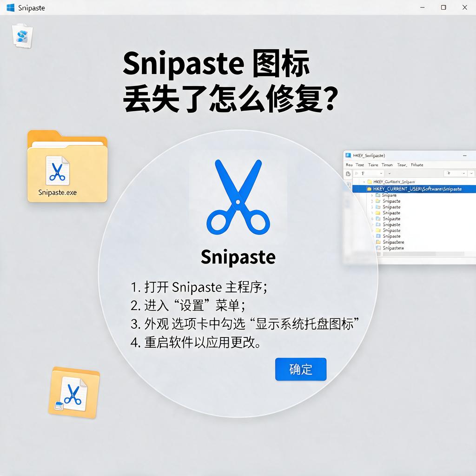This screenshot has height=476, width=476.
Task: Click the registry window title HKEY_Sniipaste)
Action: tap(369, 155)
